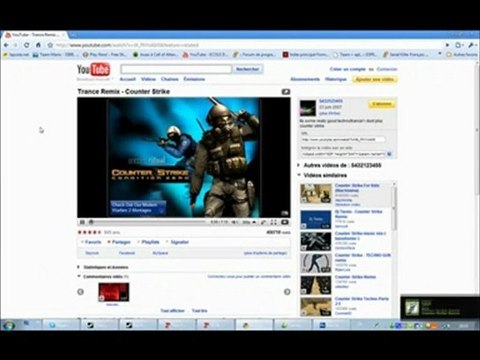Click the Connexion link
Viewport: 480px width, 360px height.
(387, 69)
